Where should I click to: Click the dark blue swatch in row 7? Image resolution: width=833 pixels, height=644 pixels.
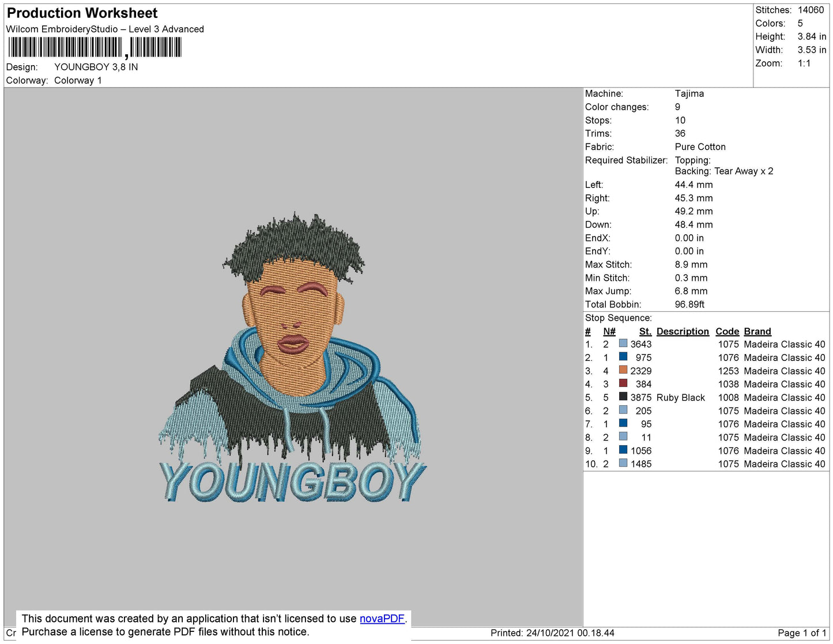(x=623, y=423)
